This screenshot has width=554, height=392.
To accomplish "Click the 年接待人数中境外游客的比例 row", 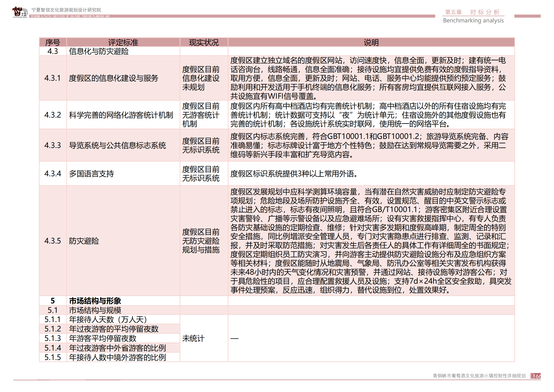I will point(117,357).
